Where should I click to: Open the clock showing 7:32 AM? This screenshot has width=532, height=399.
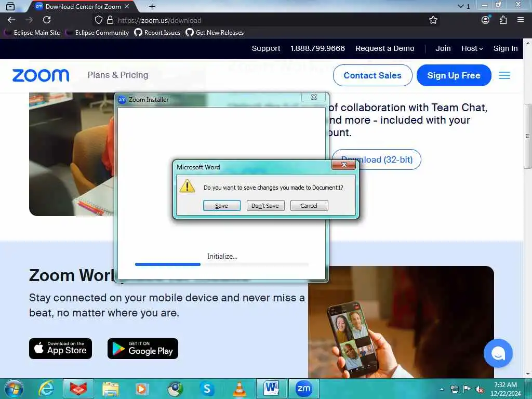pyautogui.click(x=505, y=389)
